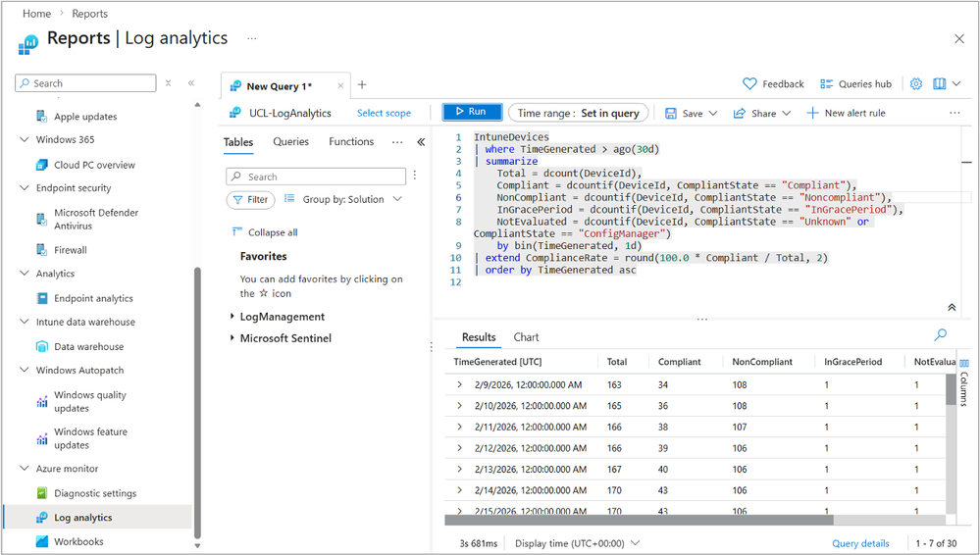Click the Feedback heart icon

click(750, 84)
